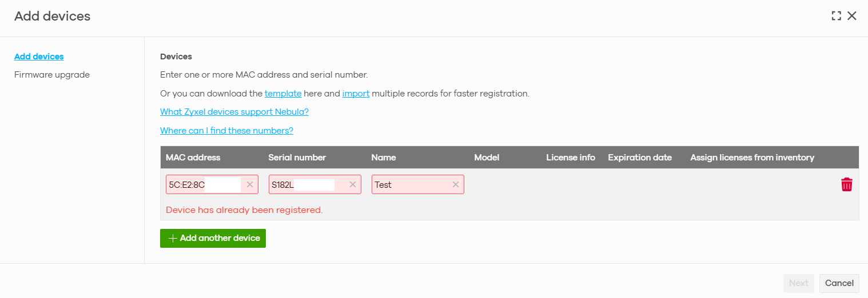Toggle fullscreen for the Add devices dialog
Screen dimensions: 868x298
837,16
